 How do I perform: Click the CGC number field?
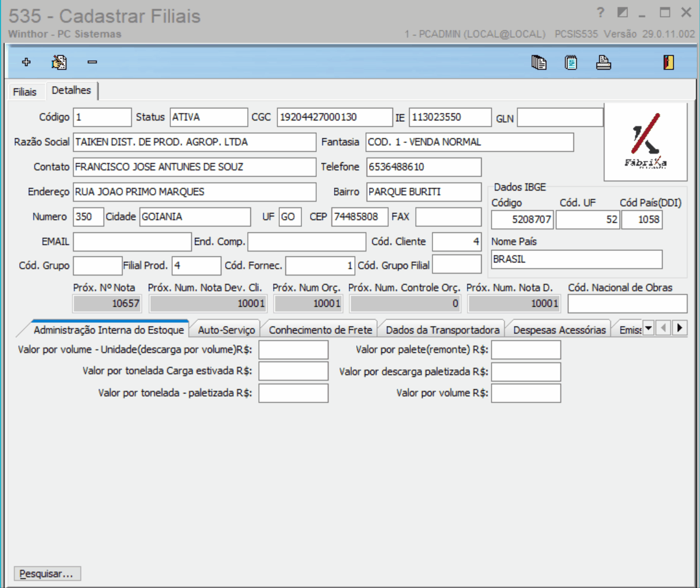(335, 117)
